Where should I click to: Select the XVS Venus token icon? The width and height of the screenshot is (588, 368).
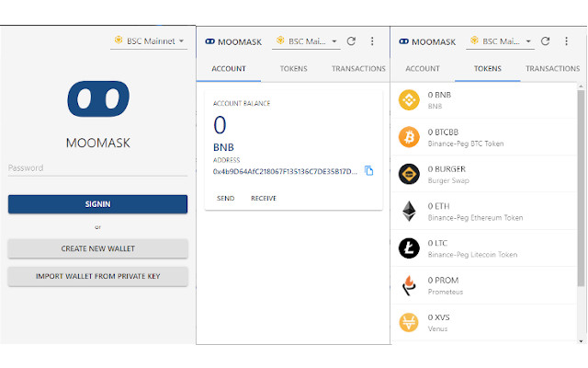pos(409,321)
